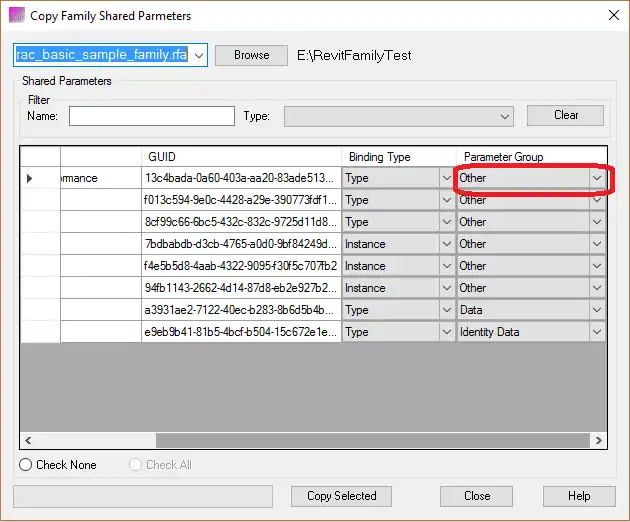
Task: Open Binding Type dropdown in first row
Action: point(446,179)
